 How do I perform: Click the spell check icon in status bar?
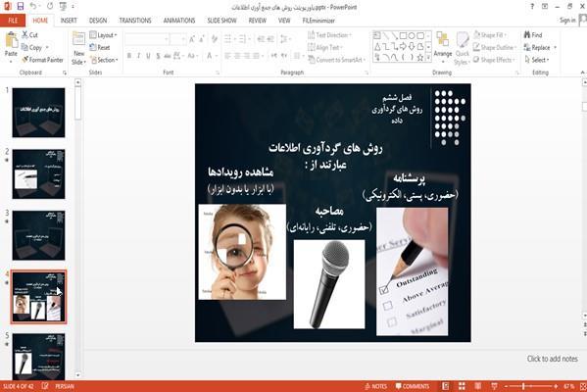pos(45,386)
